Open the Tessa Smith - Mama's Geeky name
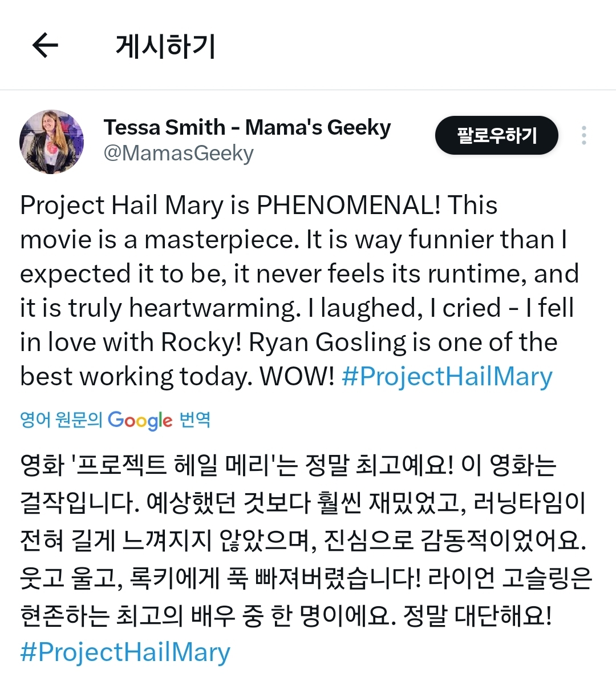The image size is (616, 677). (x=247, y=127)
